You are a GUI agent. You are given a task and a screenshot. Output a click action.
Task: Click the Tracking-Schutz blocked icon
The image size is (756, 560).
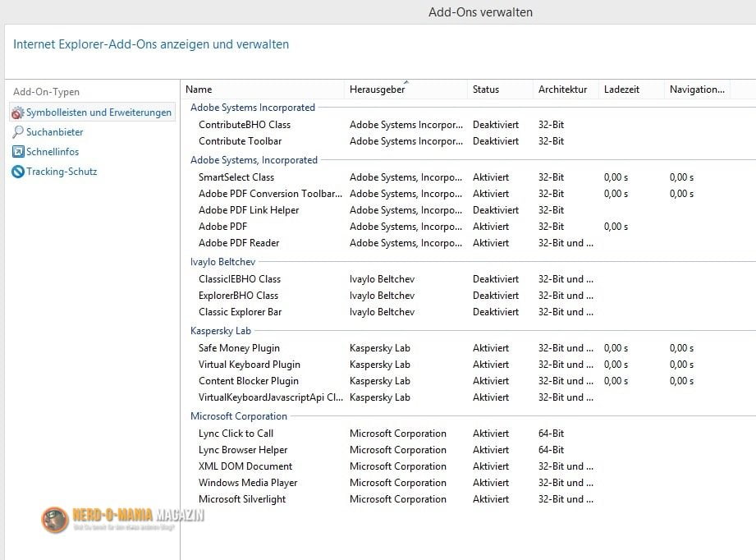pos(18,172)
